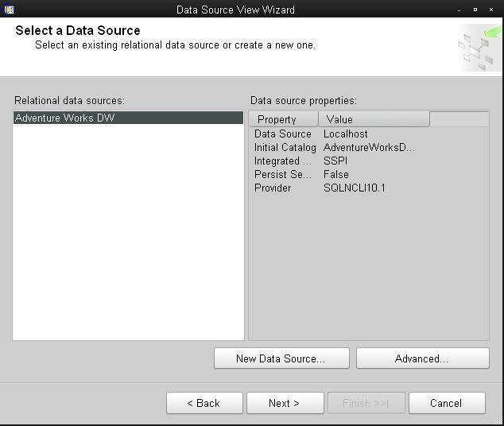
Task: Click the False value cell
Action: pos(336,174)
